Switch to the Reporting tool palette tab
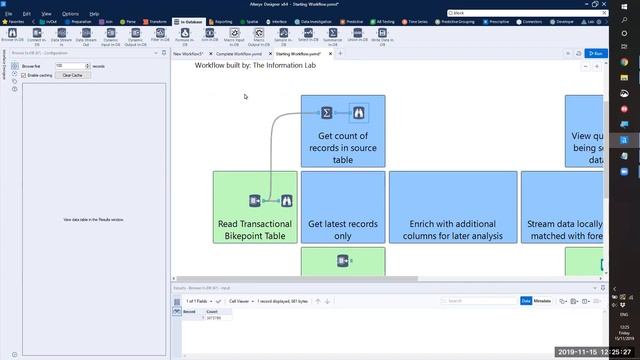This screenshot has height=360, width=640. click(x=220, y=22)
